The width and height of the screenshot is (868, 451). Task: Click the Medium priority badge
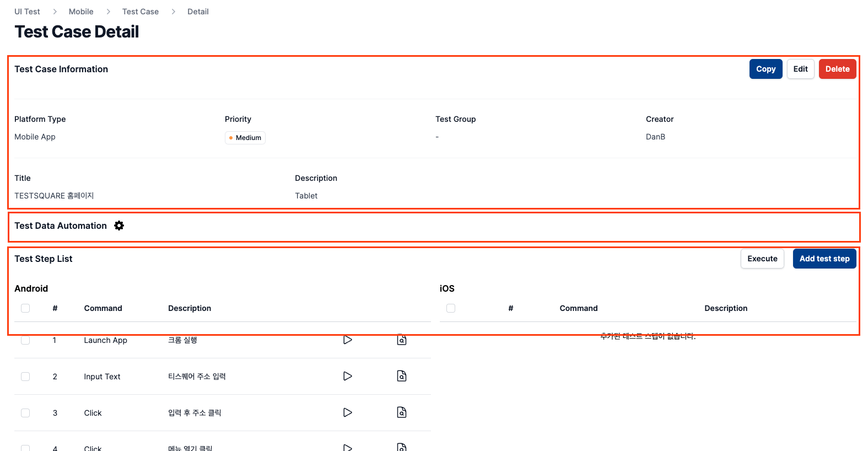click(x=245, y=138)
